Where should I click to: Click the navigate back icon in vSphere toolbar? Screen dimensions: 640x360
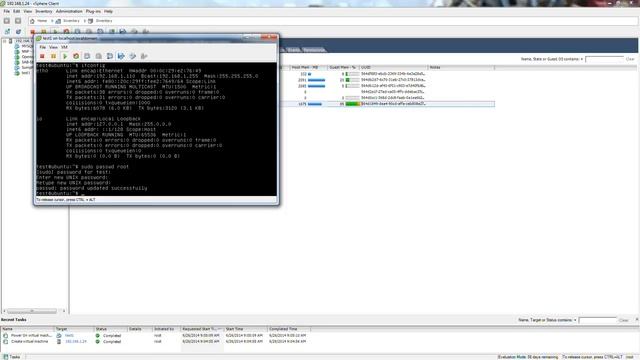7,21
